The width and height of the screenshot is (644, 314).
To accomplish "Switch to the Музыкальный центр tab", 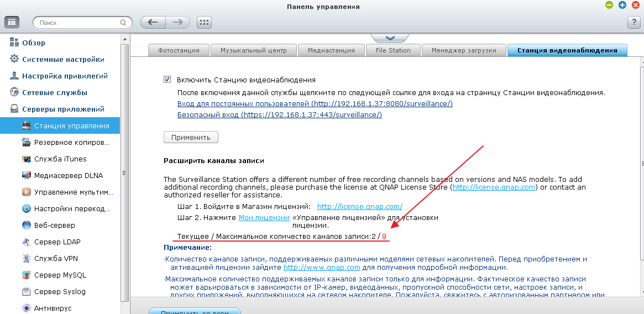I will point(253,50).
